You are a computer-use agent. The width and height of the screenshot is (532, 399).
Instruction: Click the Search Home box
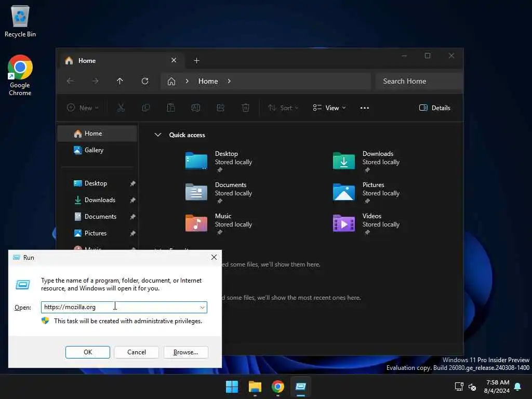point(419,81)
